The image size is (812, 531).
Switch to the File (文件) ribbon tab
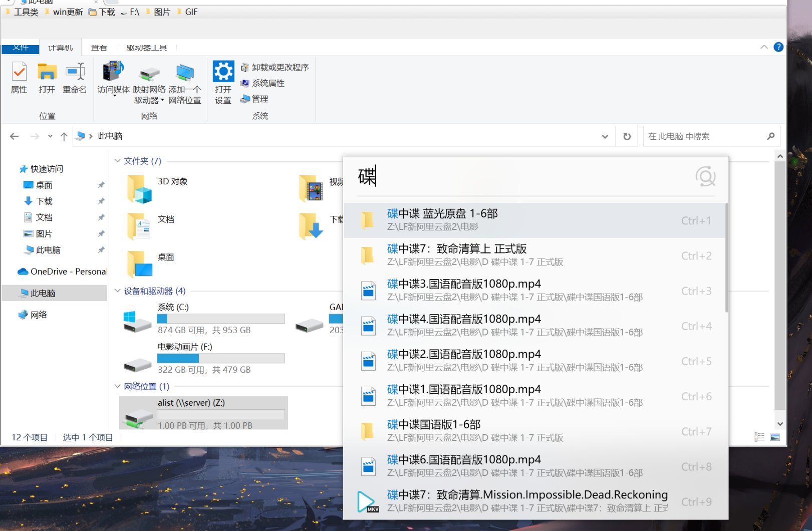(x=21, y=48)
